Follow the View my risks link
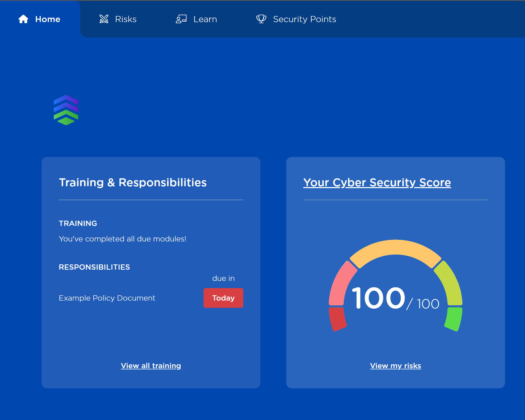Image resolution: width=525 pixels, height=420 pixels. pos(395,366)
